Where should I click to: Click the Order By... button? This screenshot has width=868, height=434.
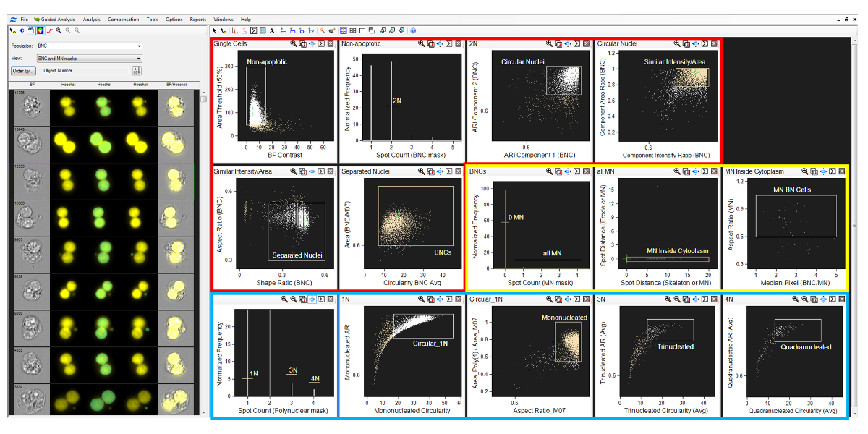coord(23,71)
